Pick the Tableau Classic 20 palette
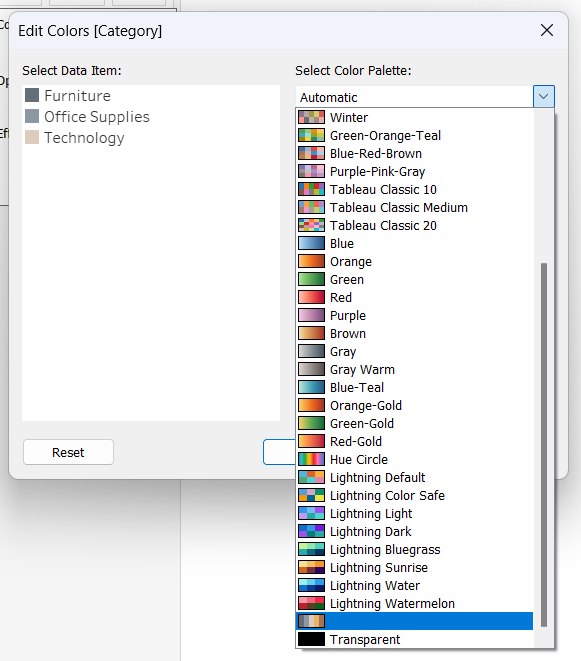Viewport: 581px width, 661px height. point(414,226)
